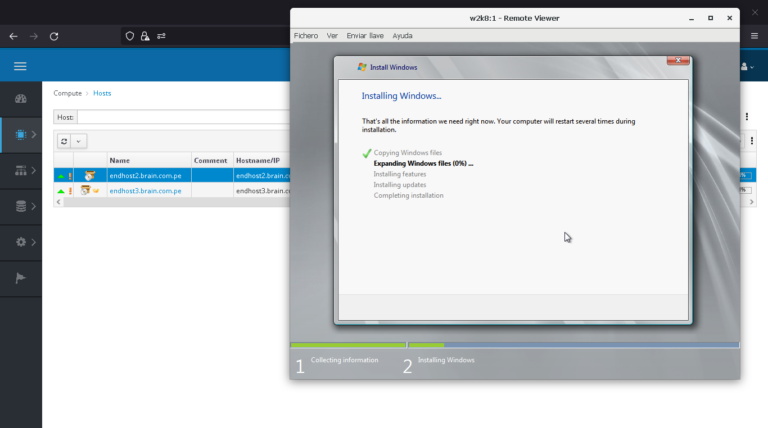The image size is (768, 428).
Task: Select the Compute sidebar icon
Action: [x=20, y=133]
